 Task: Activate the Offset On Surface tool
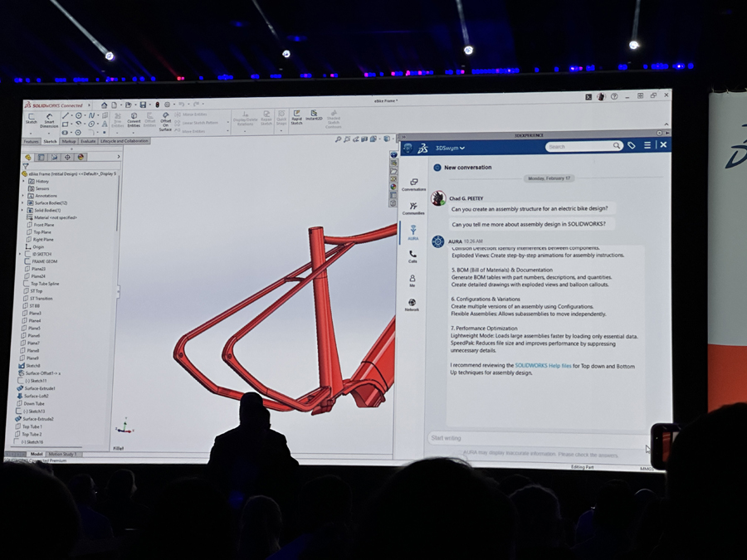pyautogui.click(x=165, y=122)
